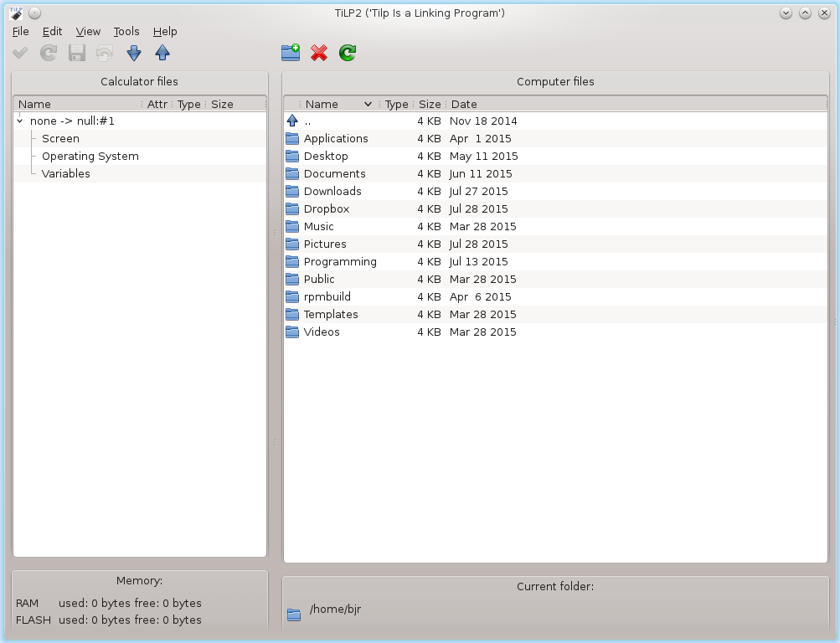840x643 pixels.
Task: Click the gray circular-arrow icon beside the checkmark
Action: coord(49,54)
